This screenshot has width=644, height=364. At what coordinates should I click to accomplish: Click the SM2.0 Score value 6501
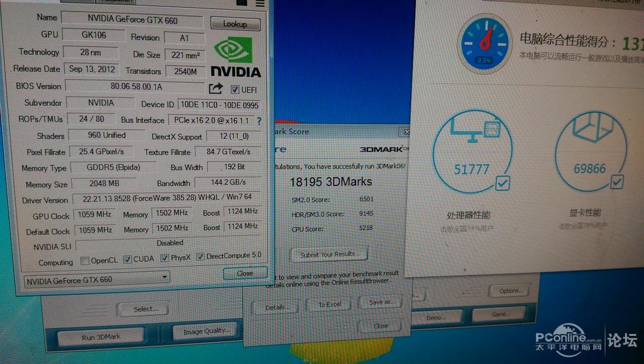coord(366,199)
